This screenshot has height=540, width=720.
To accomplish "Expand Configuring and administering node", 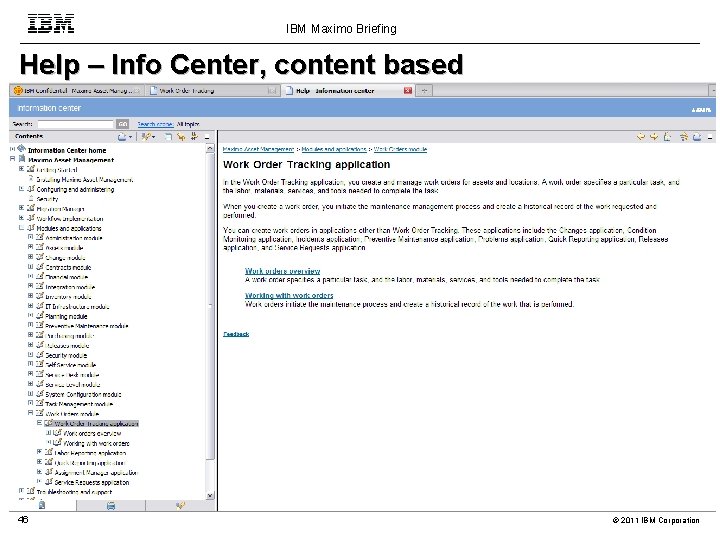I will click(x=21, y=189).
